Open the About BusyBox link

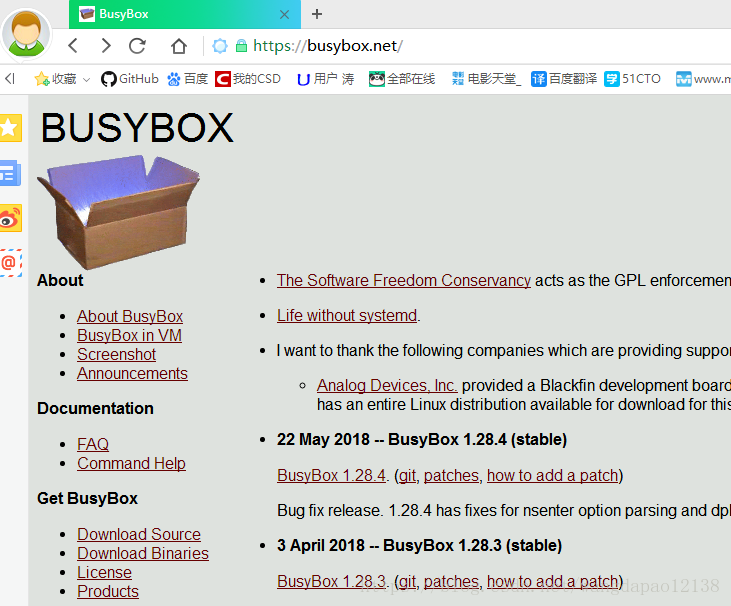click(130, 316)
